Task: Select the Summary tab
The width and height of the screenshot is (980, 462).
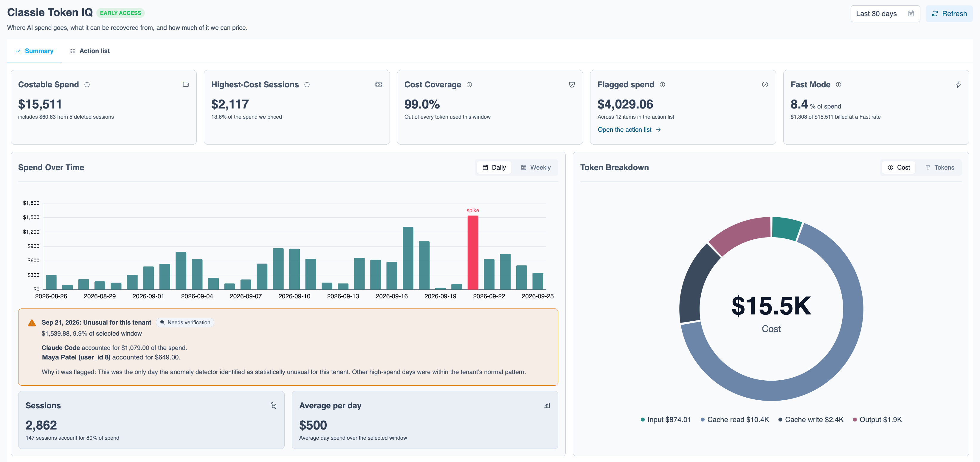Action: (x=34, y=51)
